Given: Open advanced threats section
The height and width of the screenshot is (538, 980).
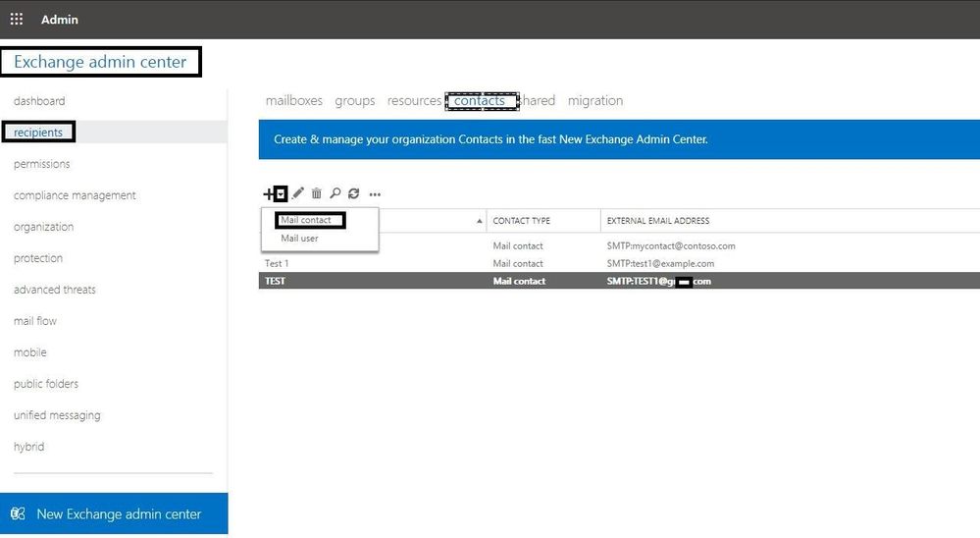Looking at the screenshot, I should 54,289.
